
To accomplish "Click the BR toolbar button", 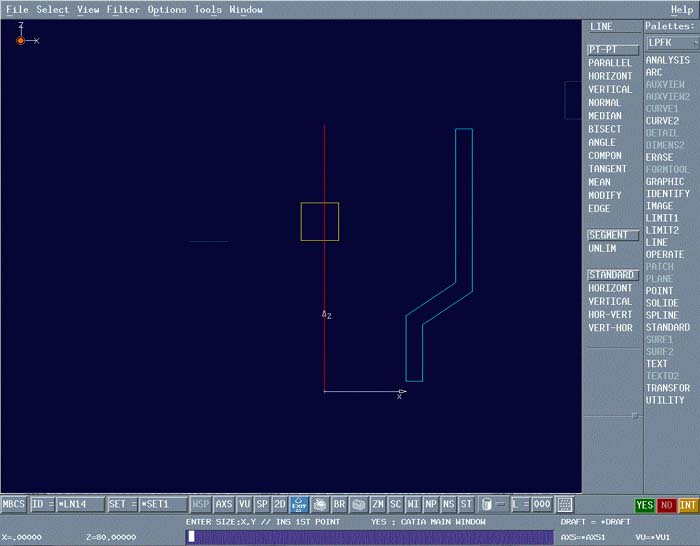I will click(x=339, y=504).
